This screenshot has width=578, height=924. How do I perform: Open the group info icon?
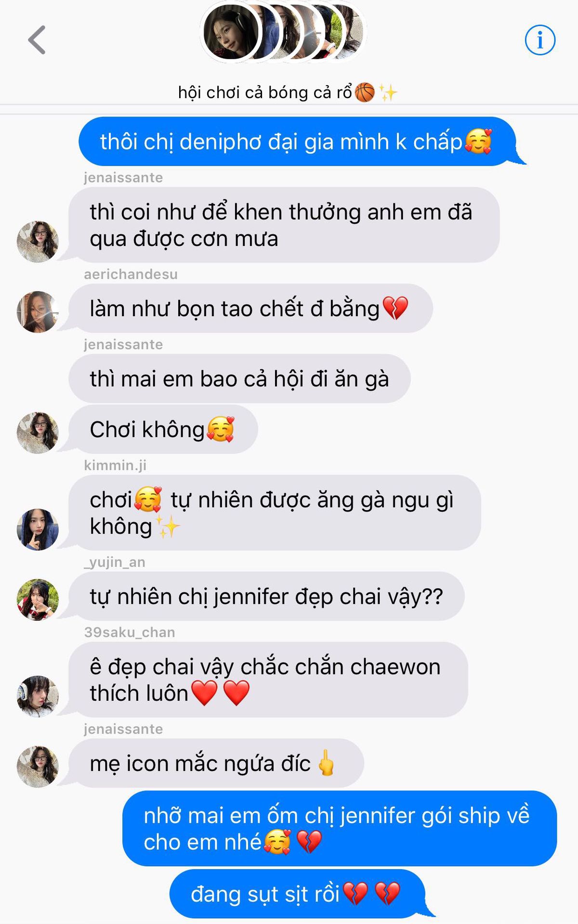(540, 40)
